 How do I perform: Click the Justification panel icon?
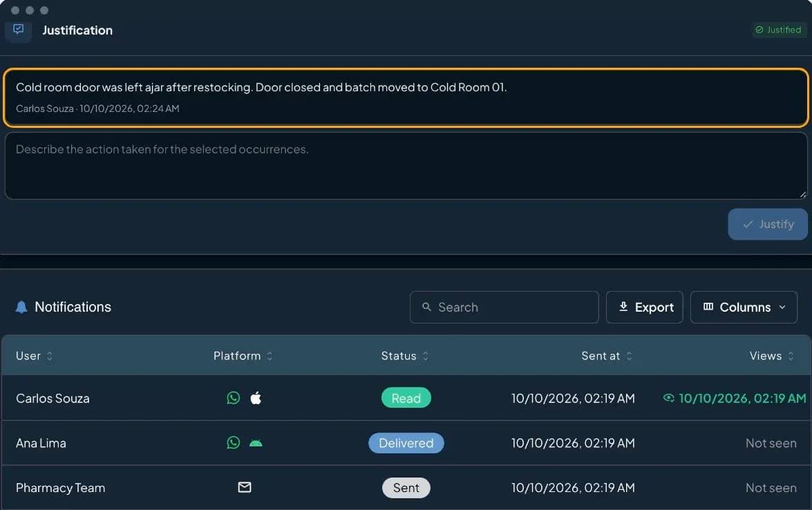tap(19, 30)
